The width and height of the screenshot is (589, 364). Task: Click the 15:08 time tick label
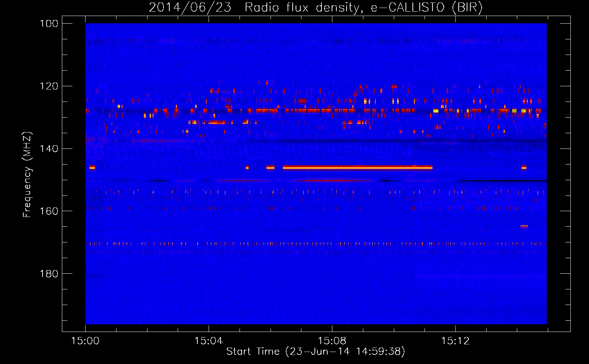(x=332, y=341)
